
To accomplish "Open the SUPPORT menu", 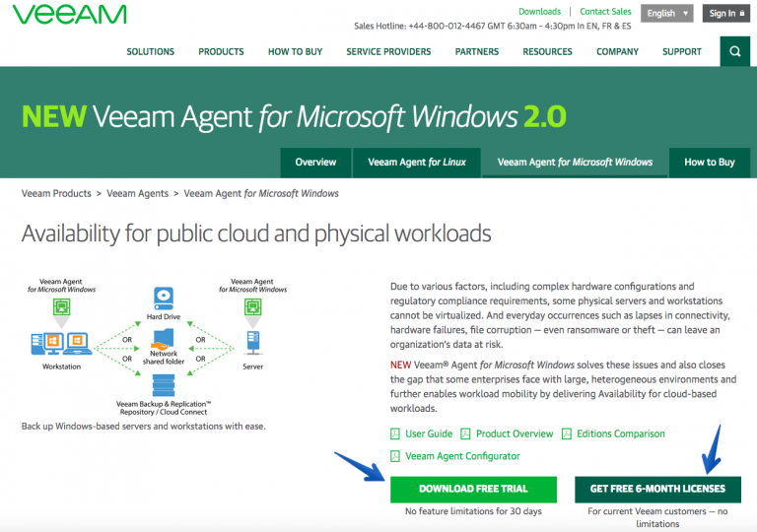I will 682,51.
